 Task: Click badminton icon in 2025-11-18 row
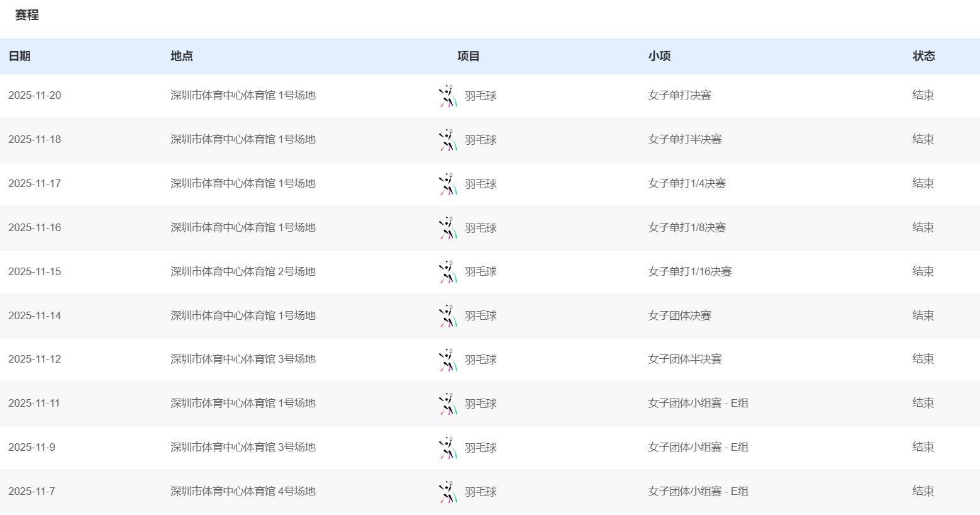448,140
